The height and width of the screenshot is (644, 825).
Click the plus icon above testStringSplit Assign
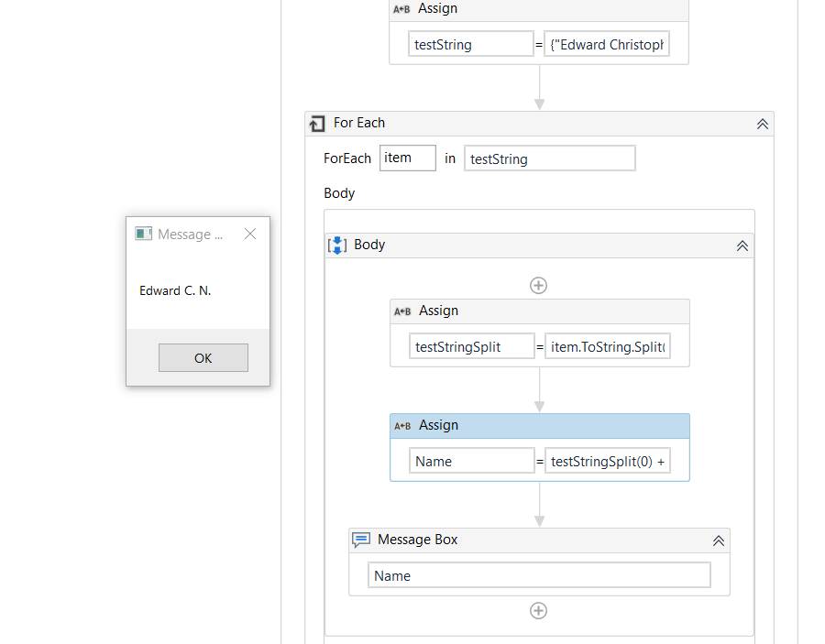click(x=539, y=286)
